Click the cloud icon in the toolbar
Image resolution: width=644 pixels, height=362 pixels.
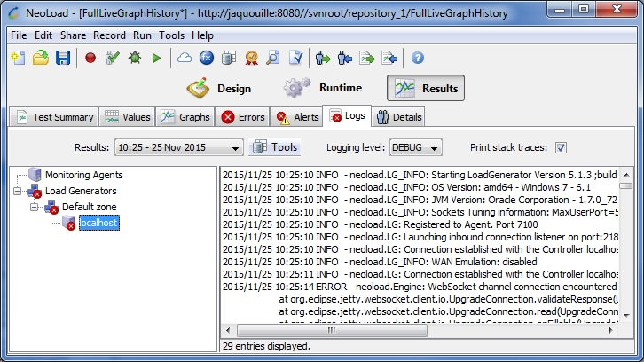(x=185, y=58)
